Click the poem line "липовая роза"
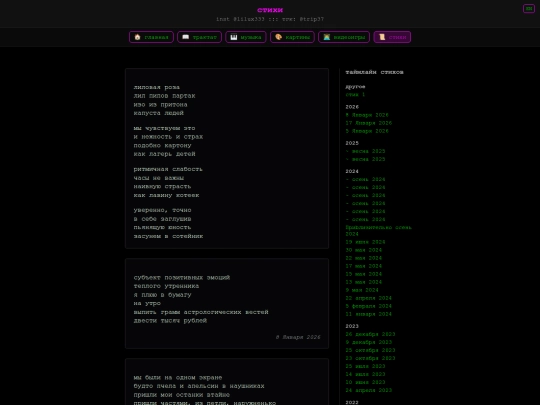 click(x=157, y=87)
